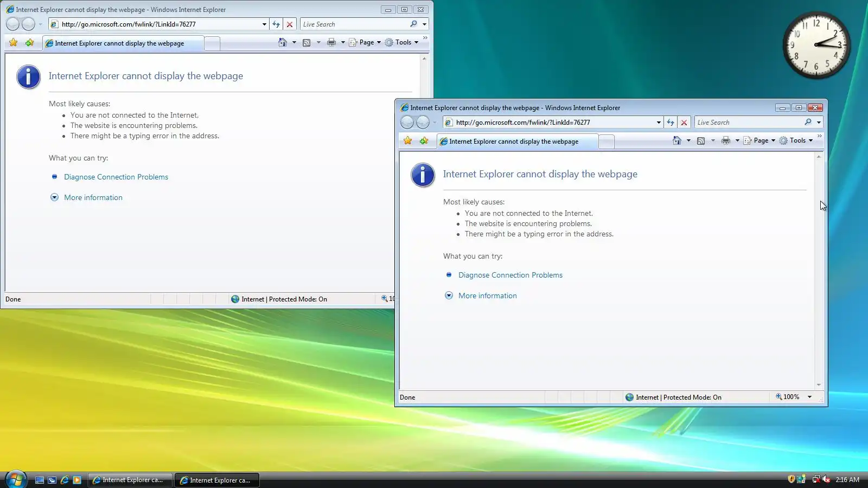Click Show Desktop quick launch icon
This screenshot has height=488, width=868.
pos(40,480)
